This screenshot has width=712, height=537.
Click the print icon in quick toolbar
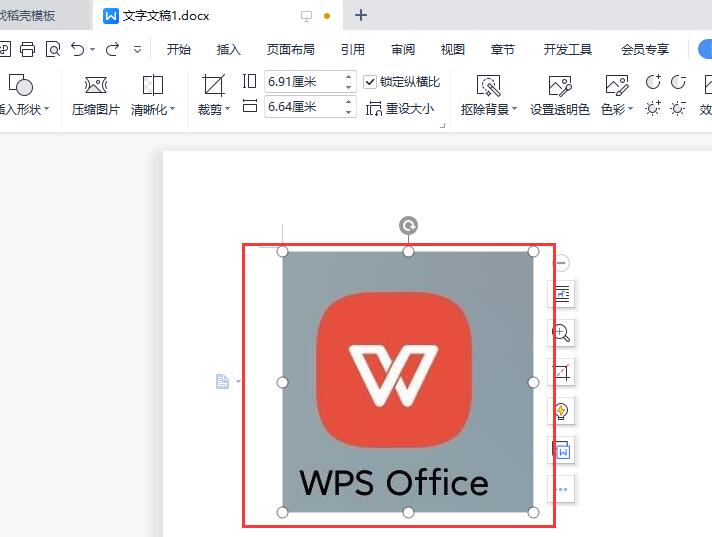pyautogui.click(x=27, y=49)
